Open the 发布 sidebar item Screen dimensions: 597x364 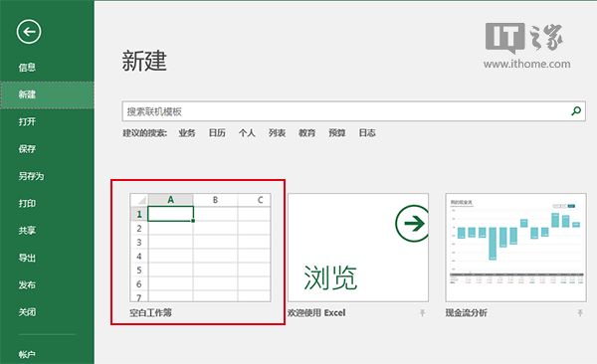click(27, 284)
